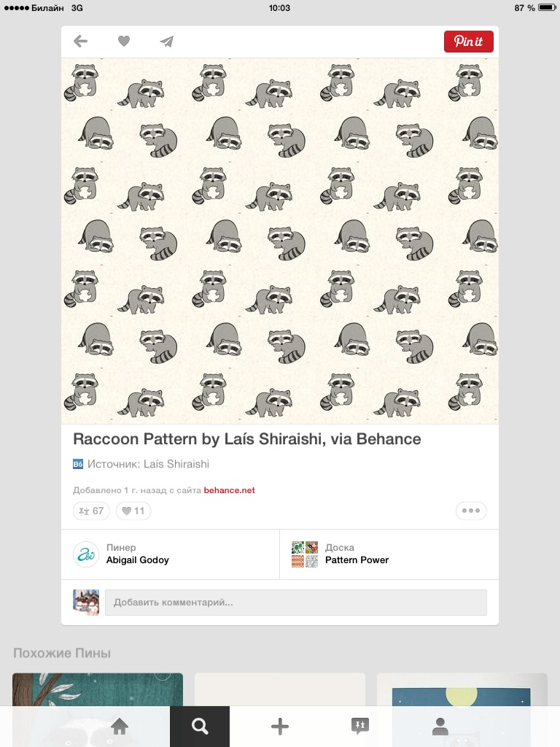The width and height of the screenshot is (560, 747).
Task: Send pin via paper plane icon
Action: click(x=167, y=42)
